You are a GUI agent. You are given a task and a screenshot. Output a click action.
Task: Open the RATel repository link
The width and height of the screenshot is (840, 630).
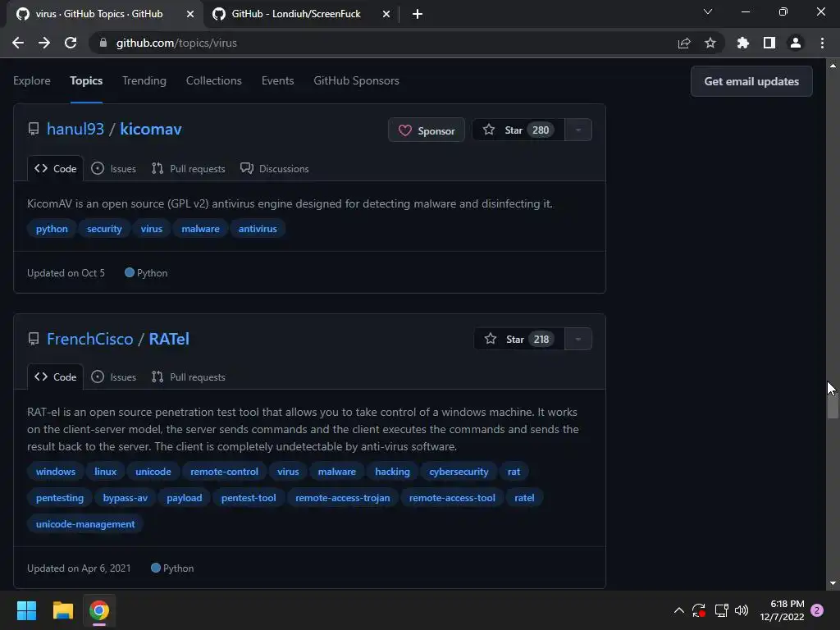click(x=169, y=339)
